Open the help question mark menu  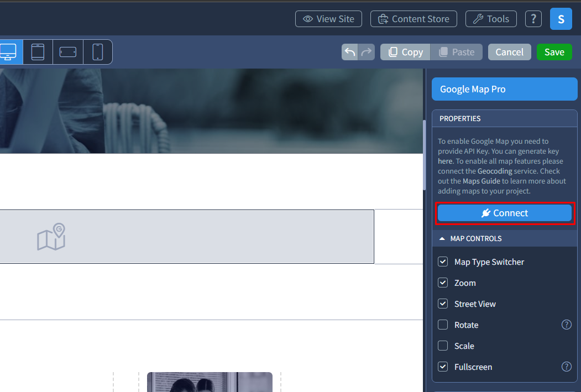pyautogui.click(x=533, y=19)
